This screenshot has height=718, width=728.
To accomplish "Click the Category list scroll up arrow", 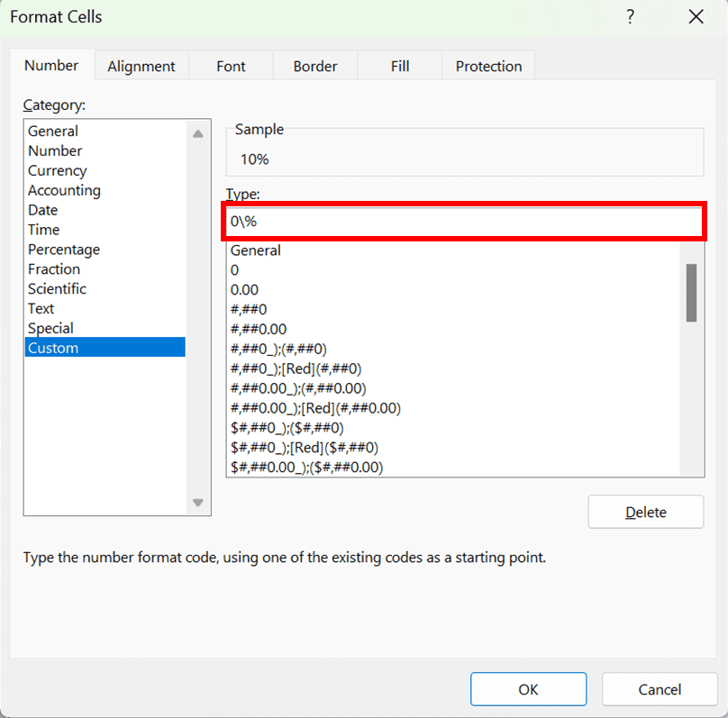I will pos(198,133).
